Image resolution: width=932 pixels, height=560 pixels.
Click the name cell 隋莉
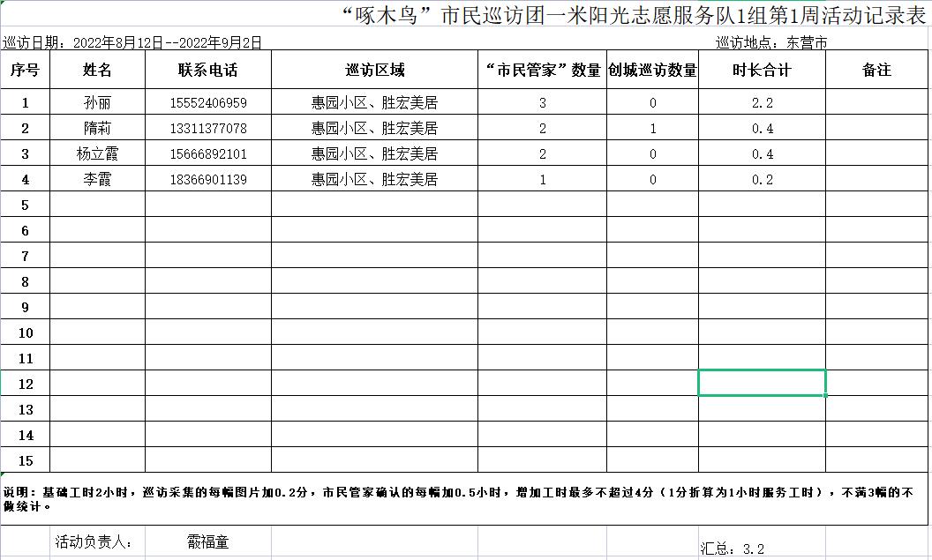(x=97, y=128)
